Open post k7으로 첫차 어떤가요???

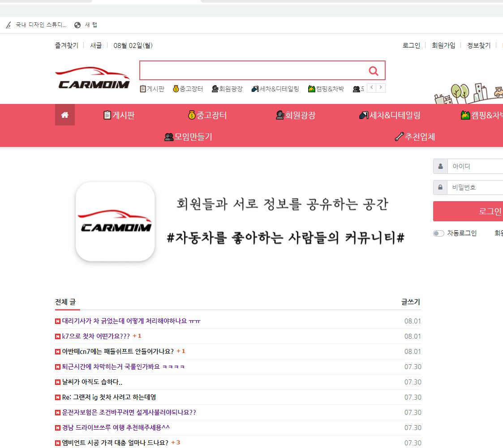point(96,336)
